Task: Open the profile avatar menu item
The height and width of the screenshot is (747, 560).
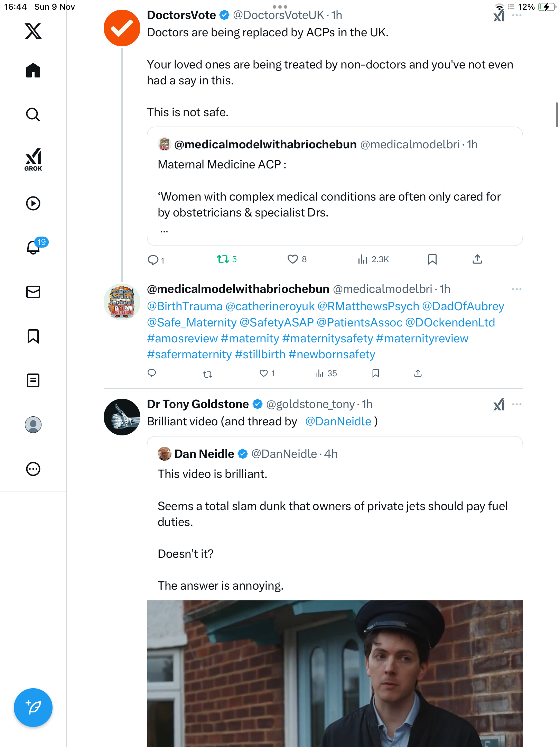Action: click(33, 425)
